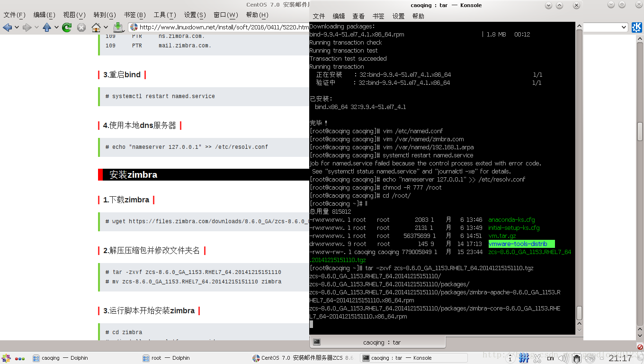Click '1.下载zimbra' heading on web page

pos(126,200)
